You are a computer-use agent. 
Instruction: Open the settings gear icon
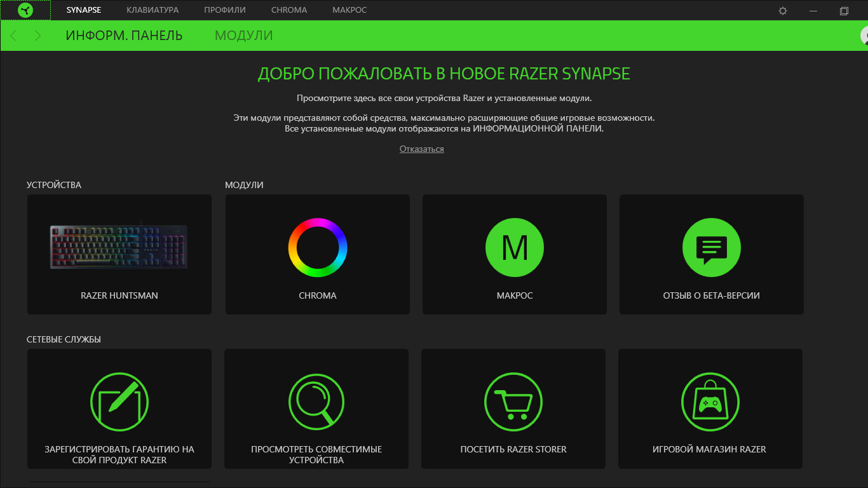(x=783, y=11)
